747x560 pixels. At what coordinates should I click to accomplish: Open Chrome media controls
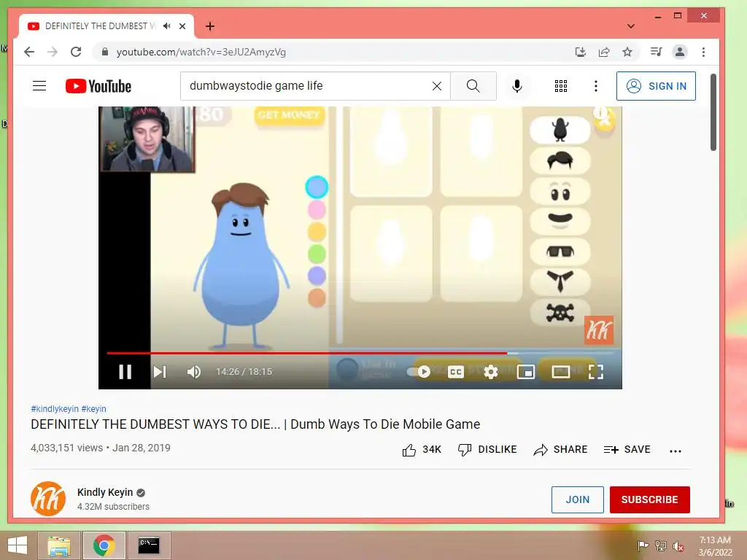(x=656, y=52)
